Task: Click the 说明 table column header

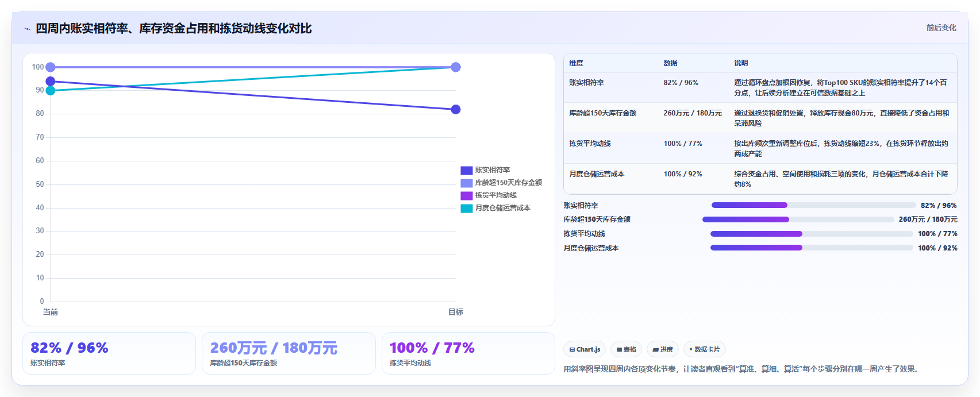Action: 741,63
